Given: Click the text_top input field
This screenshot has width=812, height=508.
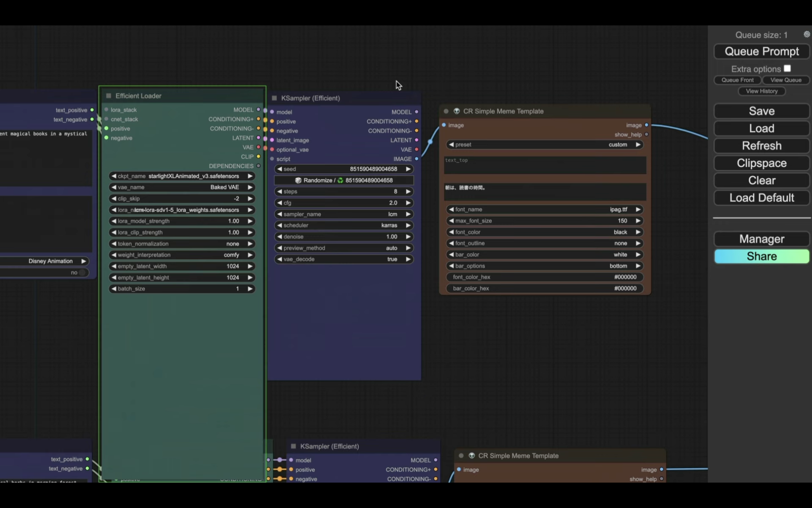Looking at the screenshot, I should (545, 165).
